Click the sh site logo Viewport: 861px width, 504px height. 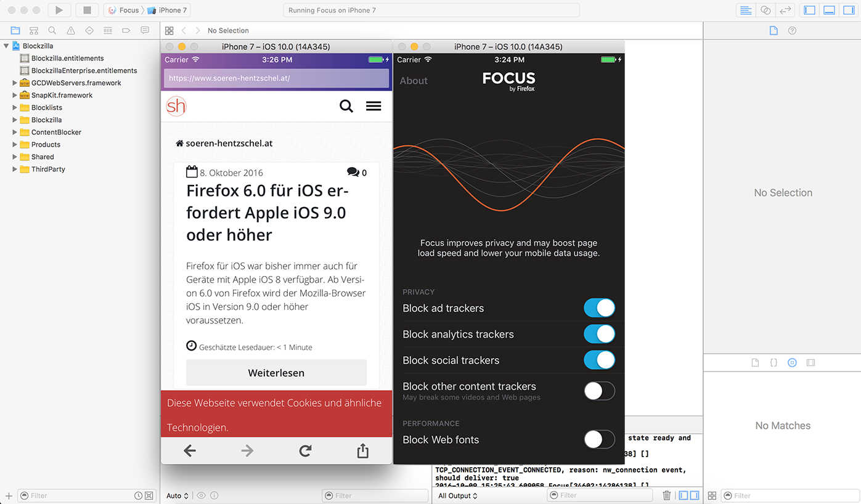click(176, 106)
